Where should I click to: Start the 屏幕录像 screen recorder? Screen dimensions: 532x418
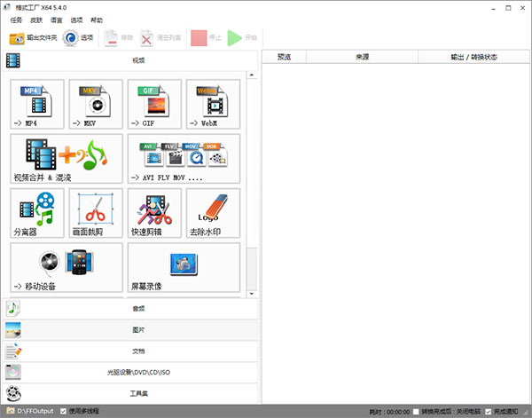tap(184, 267)
